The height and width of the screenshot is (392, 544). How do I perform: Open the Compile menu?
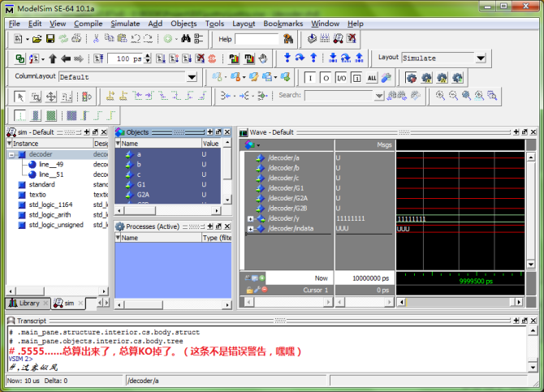tap(89, 24)
